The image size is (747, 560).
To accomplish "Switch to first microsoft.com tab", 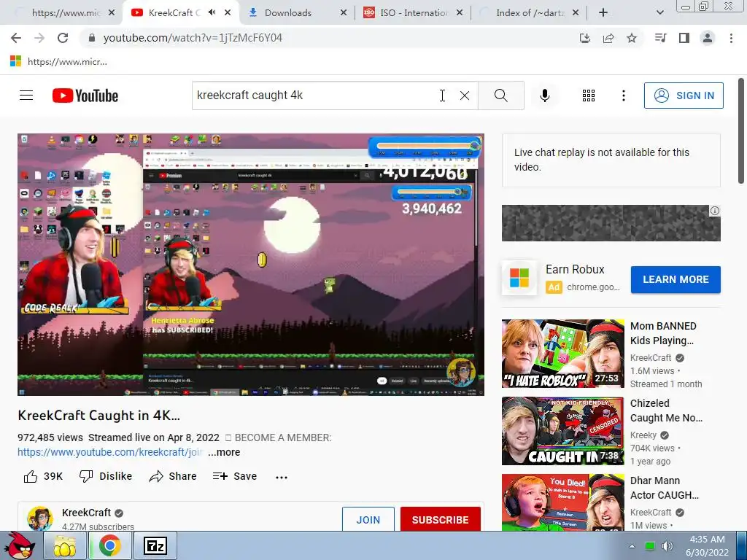I will pos(65,13).
